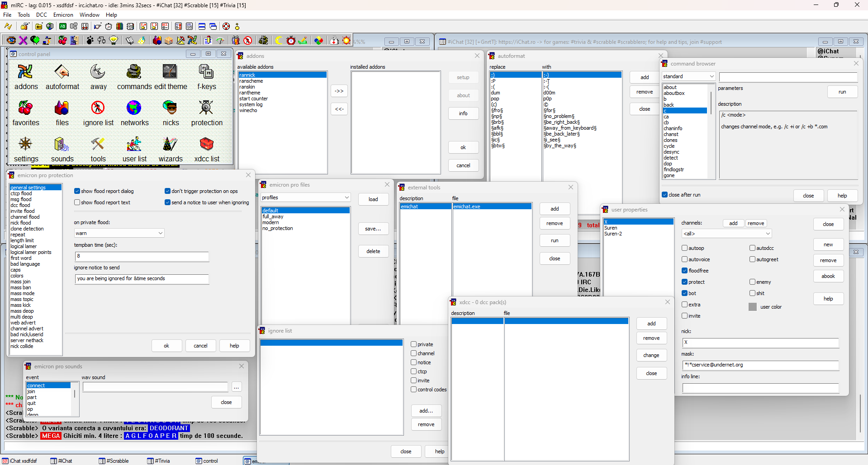Click save... in emicron pro files
This screenshot has width=868, height=465.
point(373,229)
